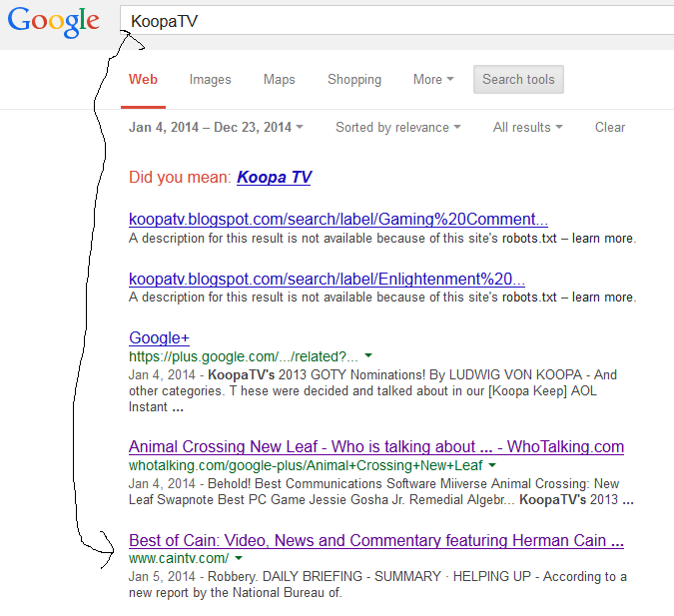Open the Shopping tab
Image resolution: width=674 pixels, height=616 pixels.
coord(354,80)
